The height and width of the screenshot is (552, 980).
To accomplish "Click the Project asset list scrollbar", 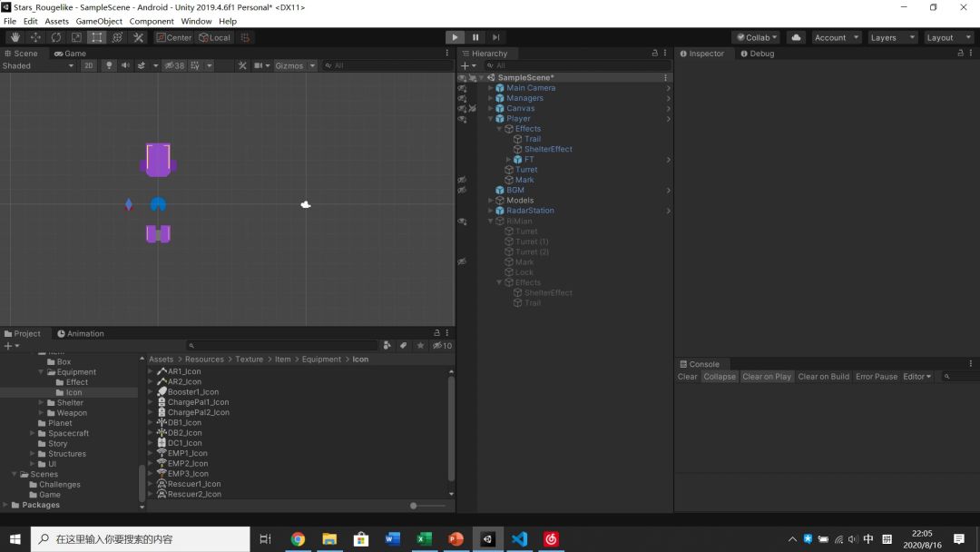I will (x=451, y=428).
